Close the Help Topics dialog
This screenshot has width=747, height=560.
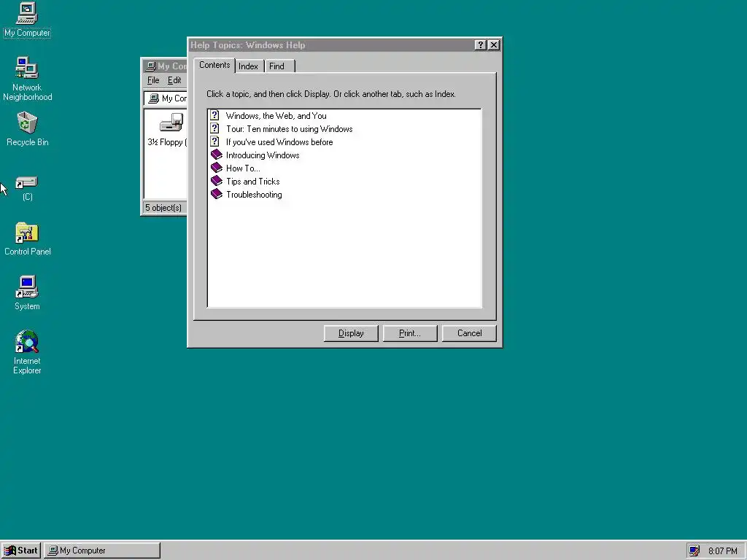tap(494, 44)
